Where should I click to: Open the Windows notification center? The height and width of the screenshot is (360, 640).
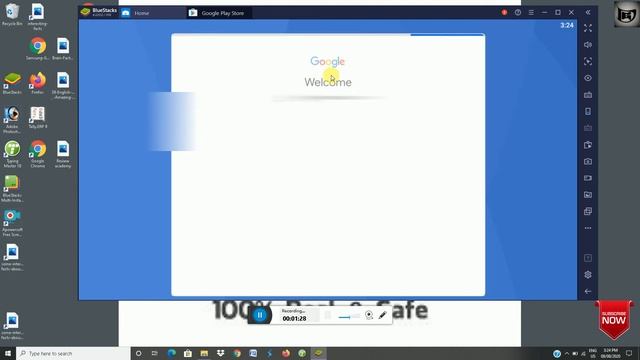click(x=629, y=353)
